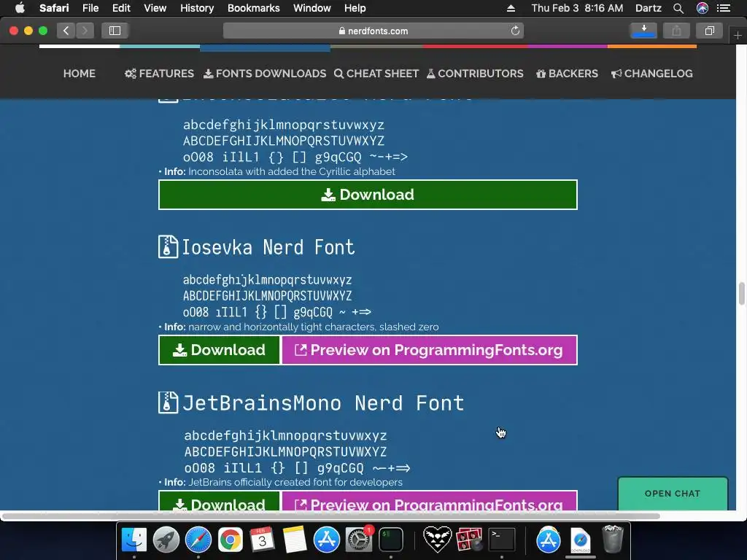747x560 pixels.
Task: Open Spotlight search in the menu bar
Action: click(678, 8)
